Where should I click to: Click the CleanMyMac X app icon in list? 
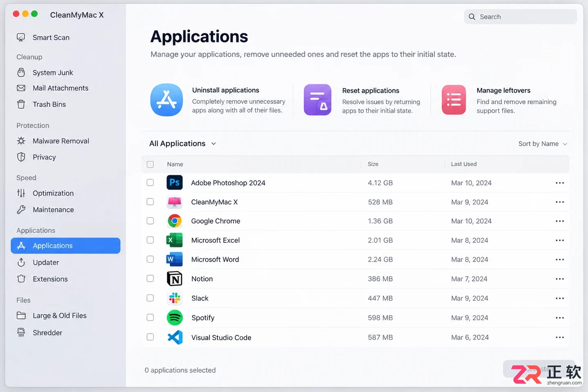[x=174, y=202]
